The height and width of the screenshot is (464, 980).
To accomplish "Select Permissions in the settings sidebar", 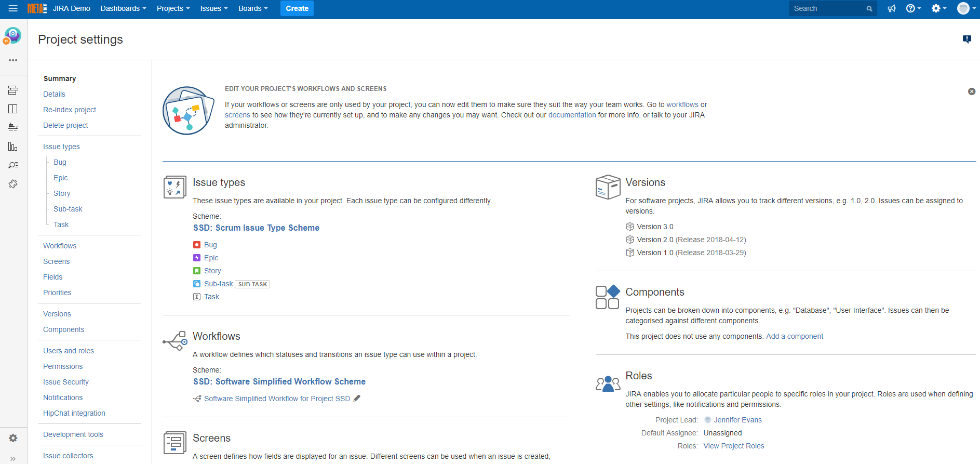I will 63,366.
